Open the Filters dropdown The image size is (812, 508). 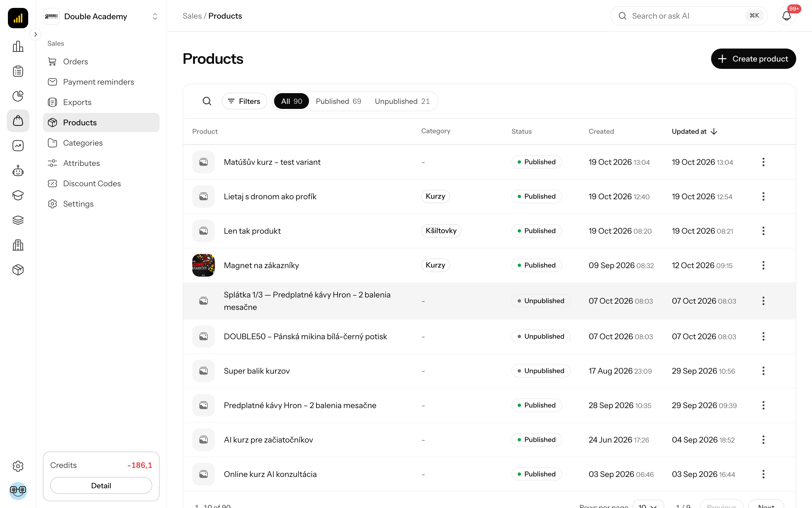point(244,101)
